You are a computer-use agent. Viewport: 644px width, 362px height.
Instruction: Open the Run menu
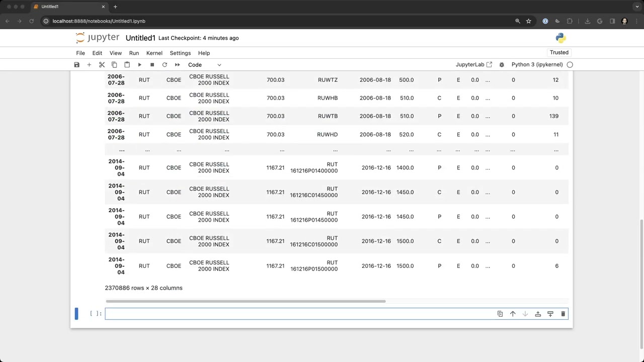(x=134, y=53)
